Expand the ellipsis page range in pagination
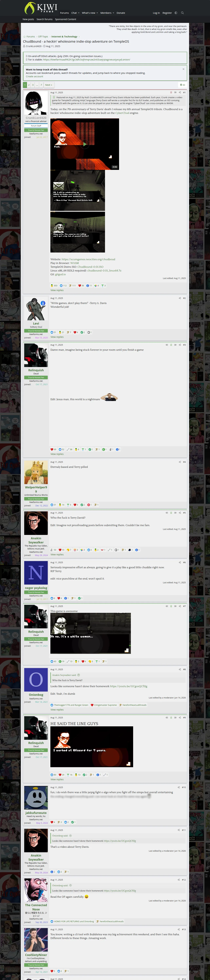The image size is (210, 980). (37, 85)
